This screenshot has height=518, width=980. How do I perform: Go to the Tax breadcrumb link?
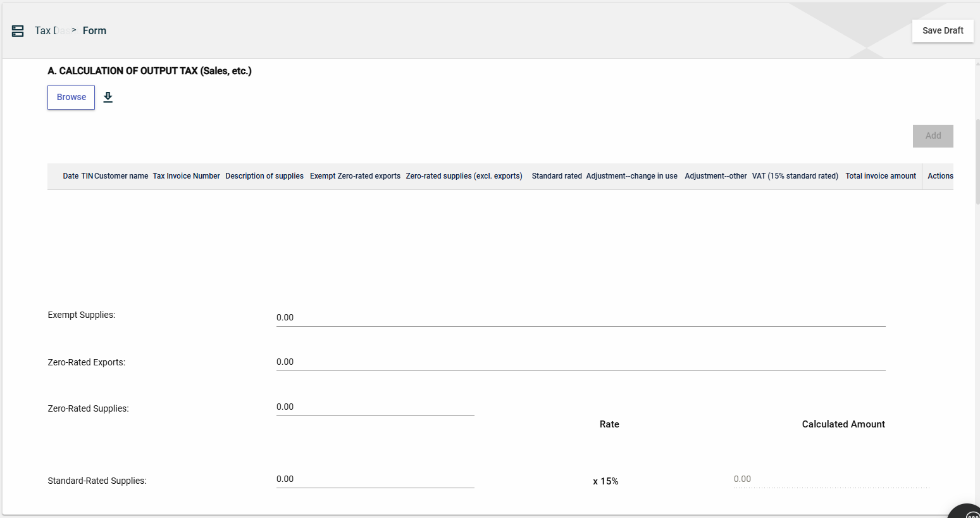pos(44,30)
